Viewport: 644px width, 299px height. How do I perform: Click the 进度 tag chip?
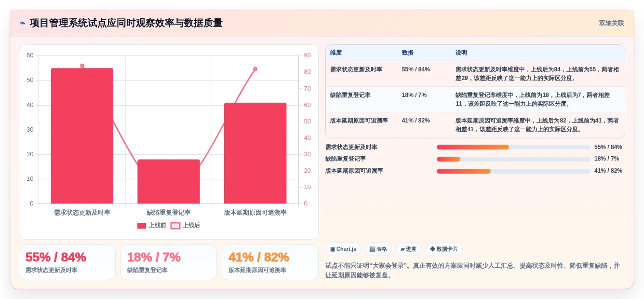(408, 249)
